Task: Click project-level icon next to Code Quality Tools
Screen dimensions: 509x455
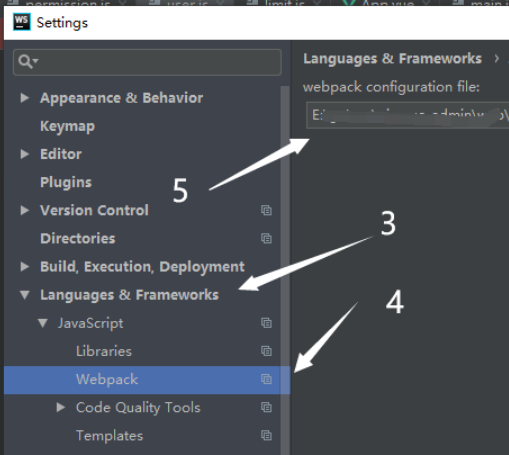Action: [x=266, y=407]
